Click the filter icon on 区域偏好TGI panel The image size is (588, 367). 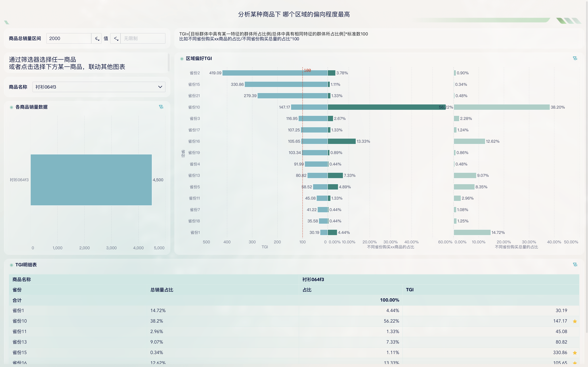pos(575,58)
